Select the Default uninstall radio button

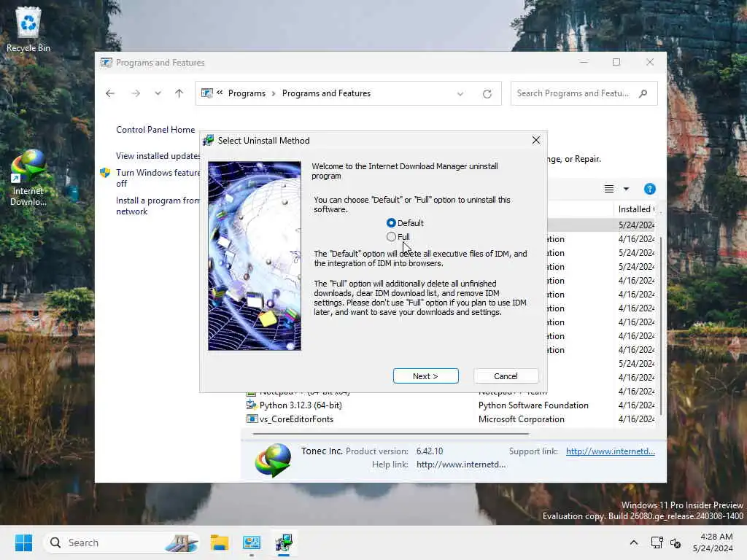click(x=391, y=223)
